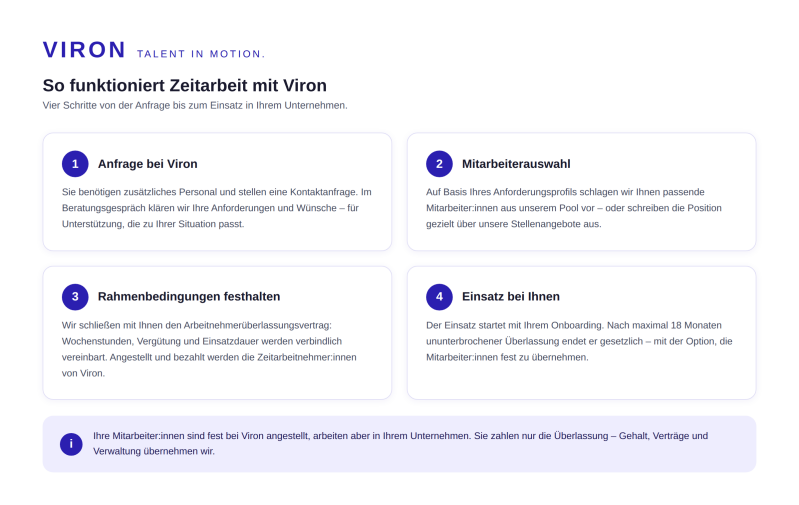Click the Arbeitnehmerüberlassungsvertrag paragraph

pyautogui.click(x=209, y=349)
